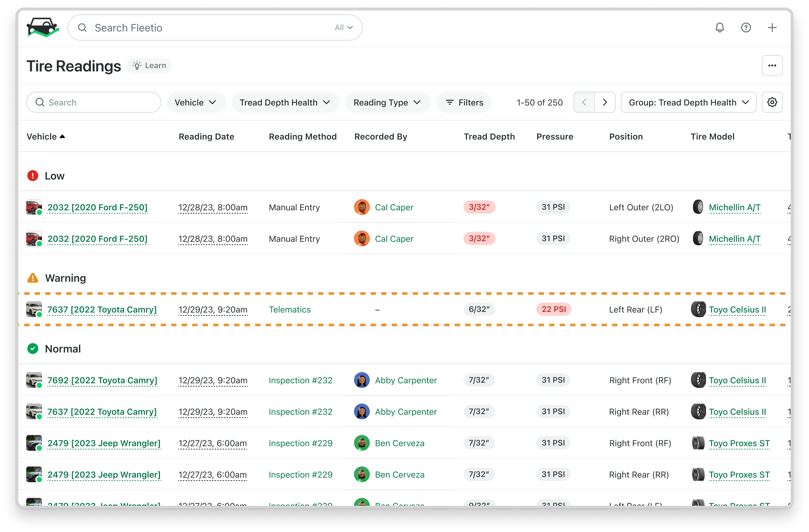
Task: Go to the next page arrow
Action: pos(604,102)
